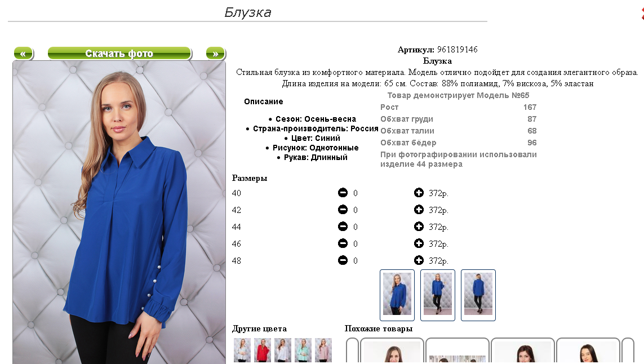The height and width of the screenshot is (364, 644).
Task: Click the plus icon for size 46
Action: pos(419,243)
